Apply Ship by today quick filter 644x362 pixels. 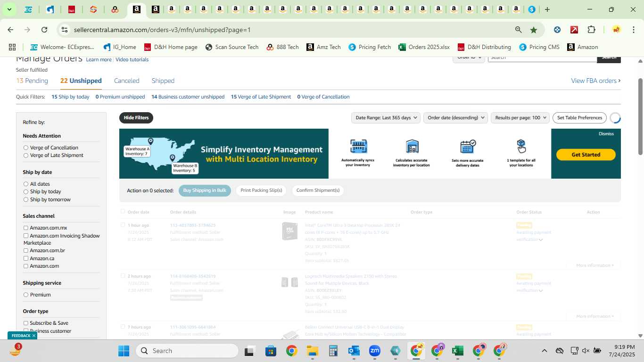(70, 97)
